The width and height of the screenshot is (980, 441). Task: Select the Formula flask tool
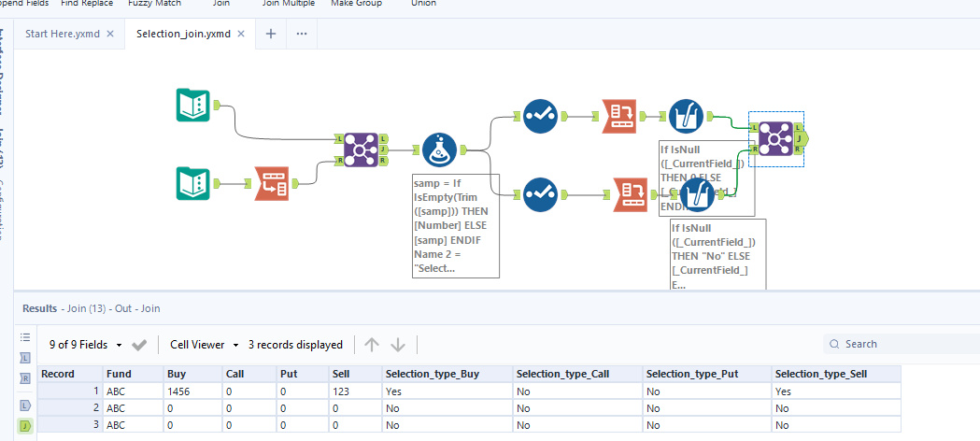tap(439, 149)
